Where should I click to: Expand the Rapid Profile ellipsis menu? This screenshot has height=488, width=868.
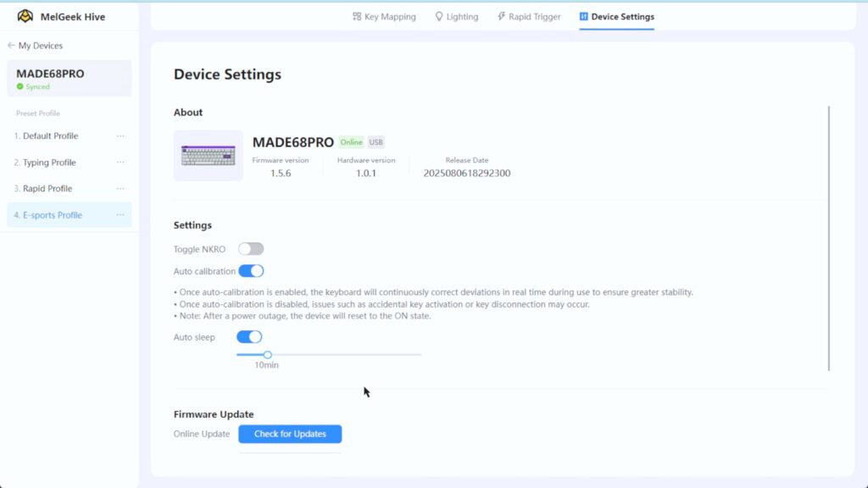pos(120,189)
